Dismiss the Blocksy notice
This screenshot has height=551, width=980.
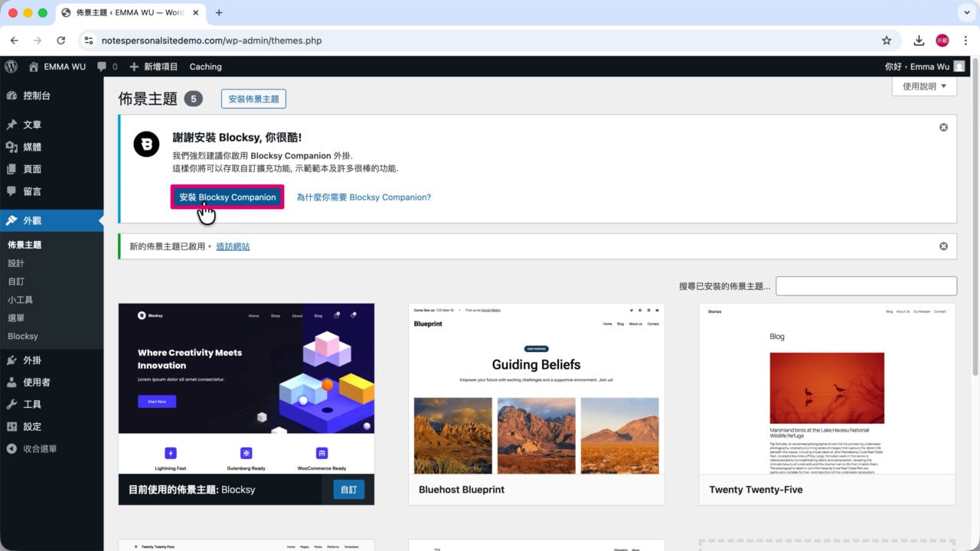click(943, 127)
